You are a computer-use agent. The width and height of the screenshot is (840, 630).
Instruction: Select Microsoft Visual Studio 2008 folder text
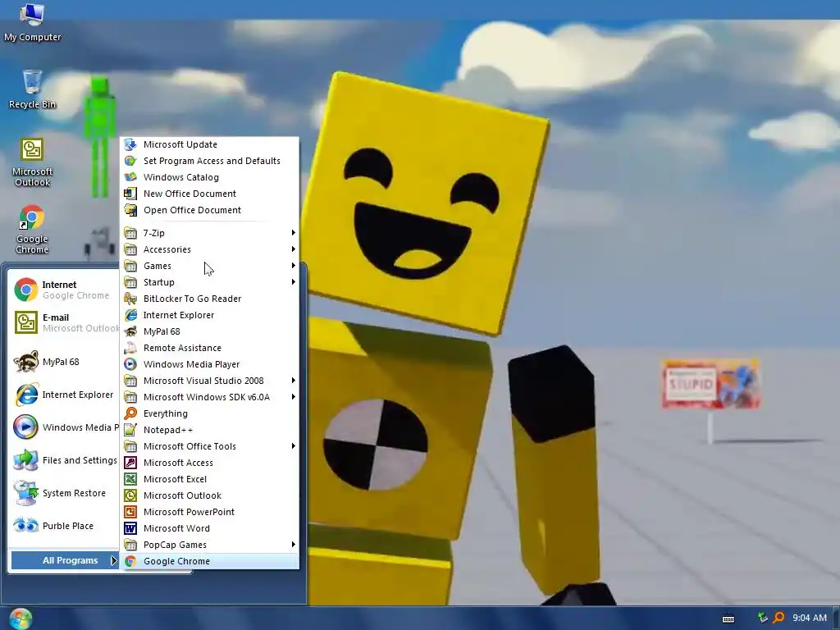203,381
